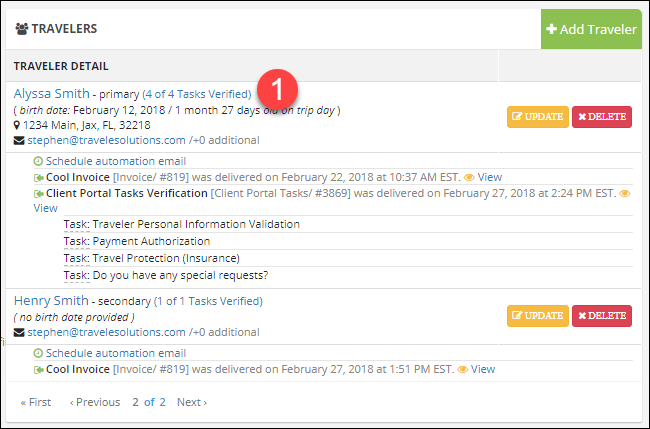The height and width of the screenshot is (429, 650).
Task: Go to the First page
Action: pos(36,402)
